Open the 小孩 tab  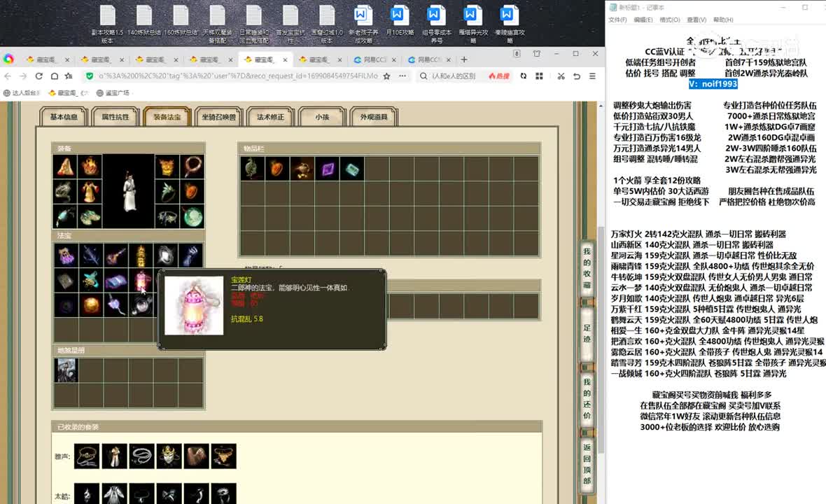tap(322, 117)
